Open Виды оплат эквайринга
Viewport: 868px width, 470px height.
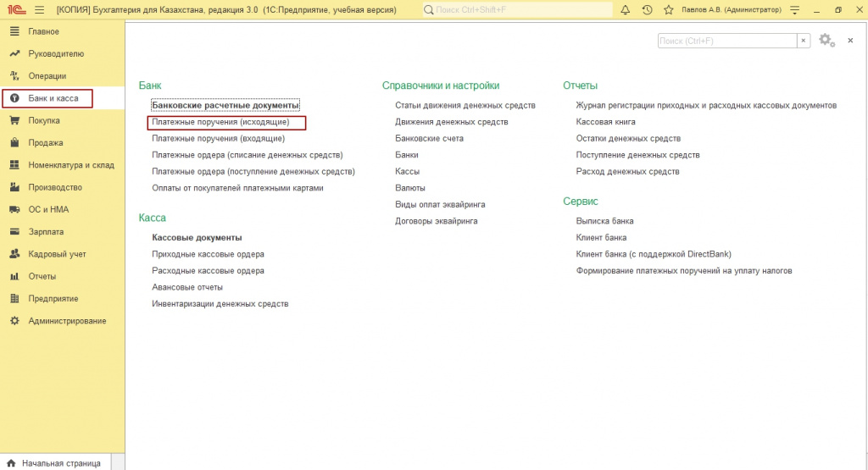(440, 204)
